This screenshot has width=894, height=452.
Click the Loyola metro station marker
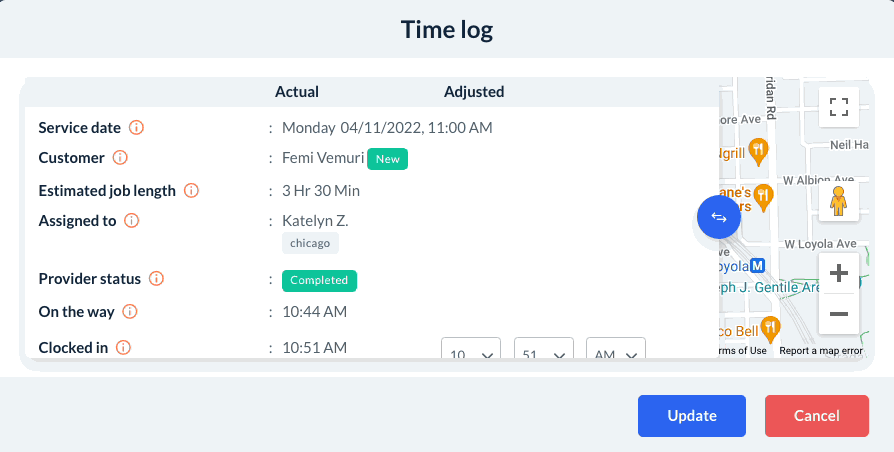[758, 266]
